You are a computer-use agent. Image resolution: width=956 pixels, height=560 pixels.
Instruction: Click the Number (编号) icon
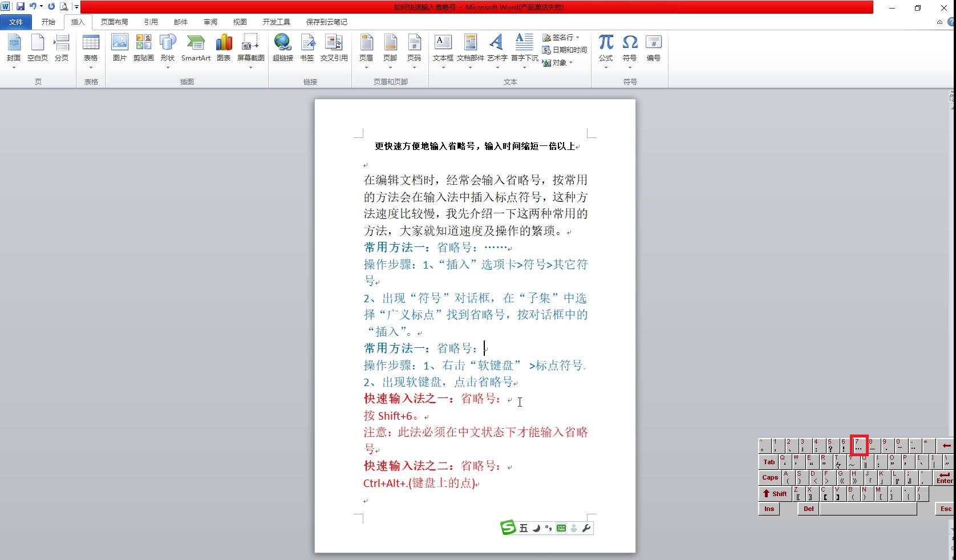tap(654, 48)
